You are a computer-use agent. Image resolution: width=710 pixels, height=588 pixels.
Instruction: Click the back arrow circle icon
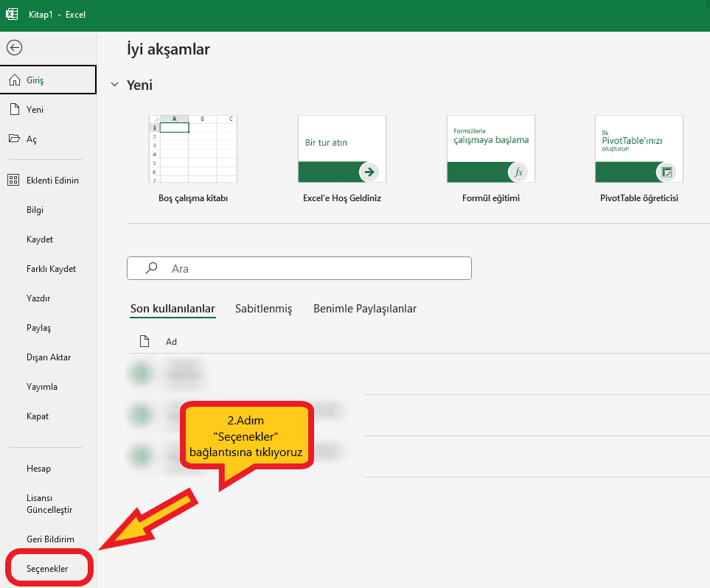pos(14,48)
